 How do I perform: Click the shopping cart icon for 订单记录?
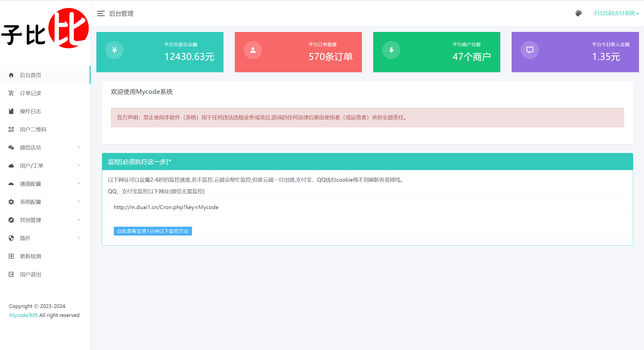pyautogui.click(x=11, y=93)
